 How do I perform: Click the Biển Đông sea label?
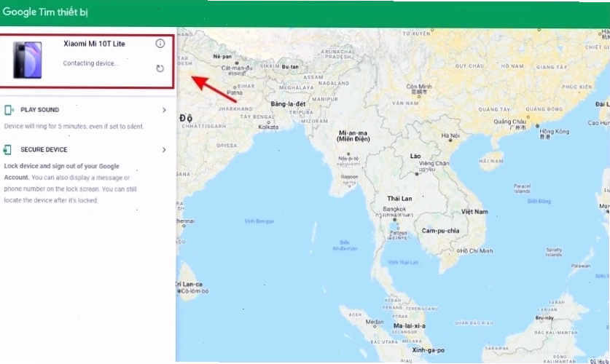point(539,201)
